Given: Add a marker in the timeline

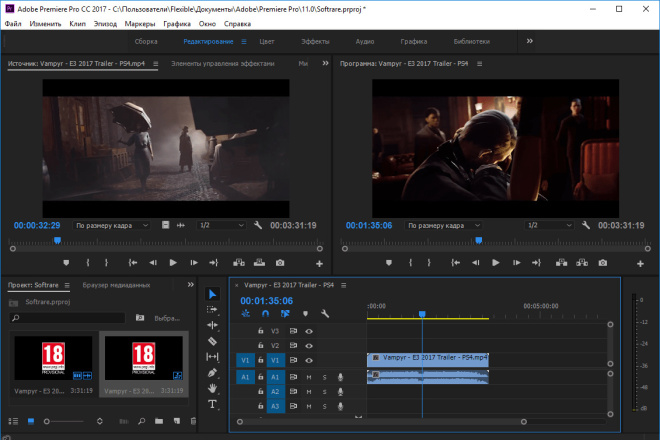Looking at the screenshot, I should pos(305,314).
